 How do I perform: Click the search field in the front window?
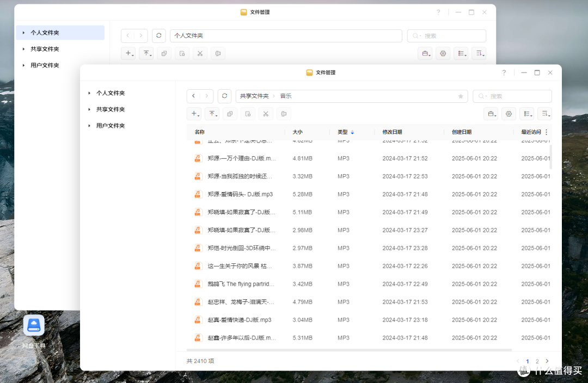click(512, 96)
